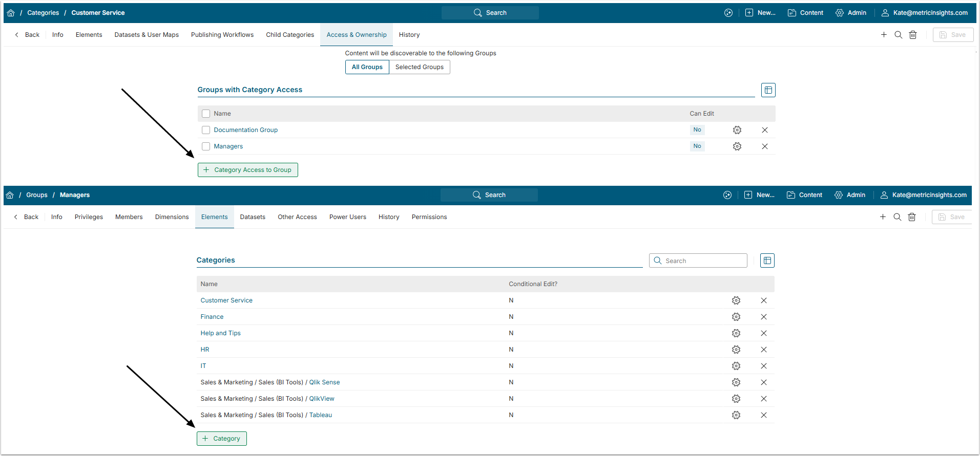The height and width of the screenshot is (456, 980).
Task: Click the Category Access to Group button
Action: tap(247, 170)
